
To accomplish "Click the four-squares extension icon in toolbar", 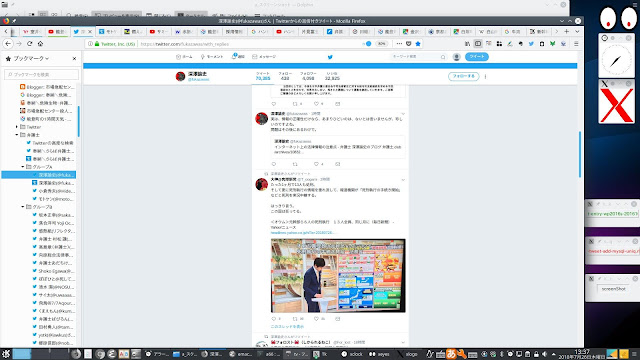I will pos(499,44).
